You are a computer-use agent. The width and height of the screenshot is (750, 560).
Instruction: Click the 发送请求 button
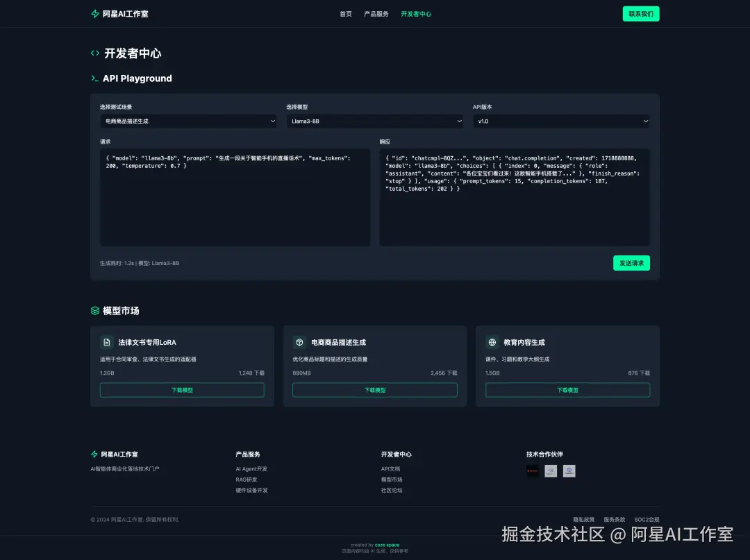point(631,263)
